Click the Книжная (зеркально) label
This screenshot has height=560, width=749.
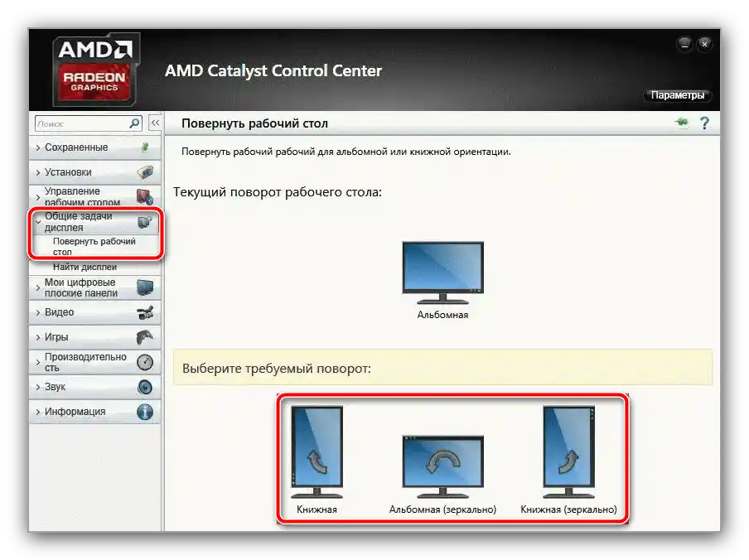(x=568, y=509)
